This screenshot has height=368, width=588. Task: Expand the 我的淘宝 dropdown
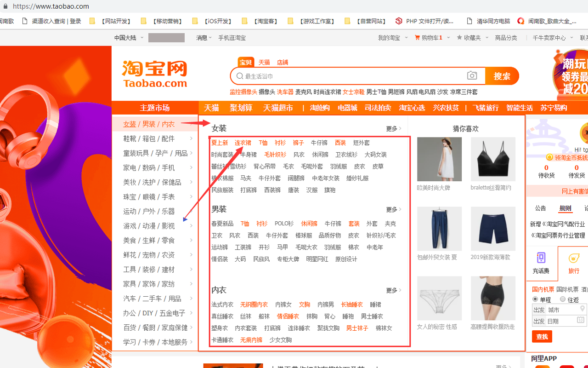(393, 38)
